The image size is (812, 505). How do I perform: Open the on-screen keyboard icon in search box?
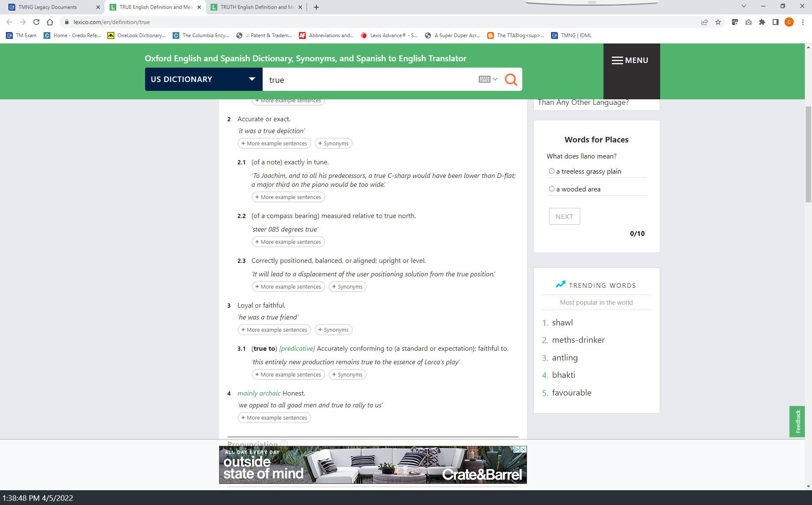pos(485,79)
